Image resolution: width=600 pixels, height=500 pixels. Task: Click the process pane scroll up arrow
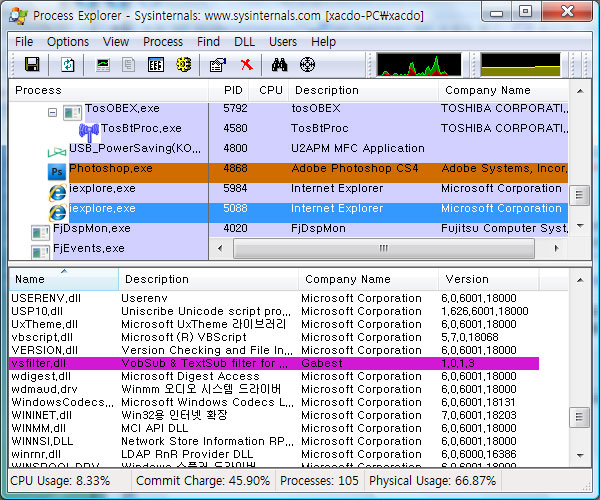coord(580,91)
